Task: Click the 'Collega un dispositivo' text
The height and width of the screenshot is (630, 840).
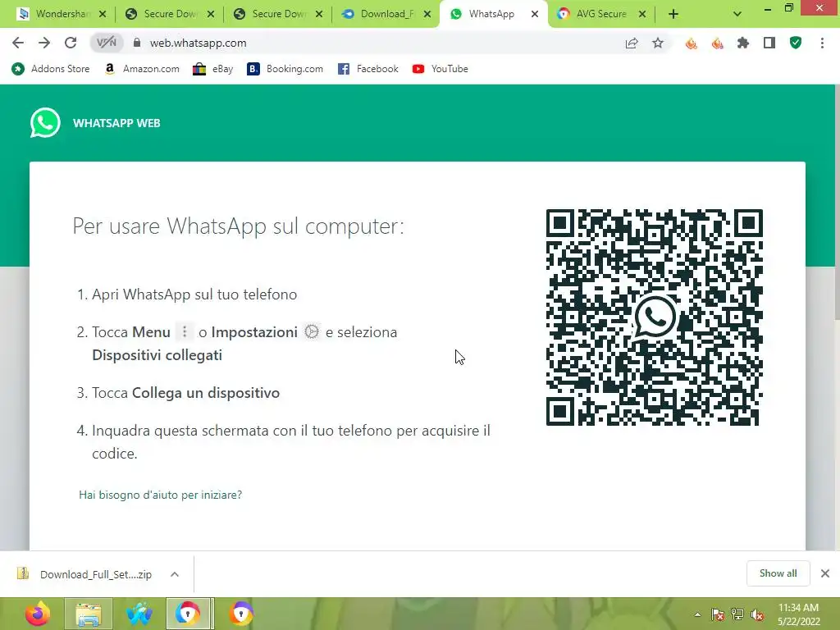Action: point(206,393)
